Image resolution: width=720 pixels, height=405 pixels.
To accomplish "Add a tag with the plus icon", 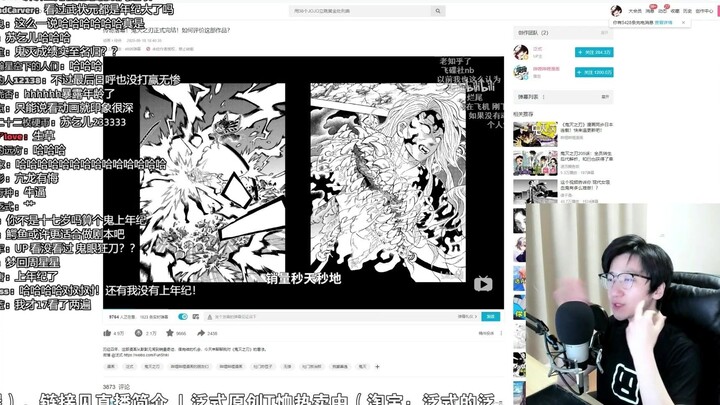I will [x=377, y=366].
